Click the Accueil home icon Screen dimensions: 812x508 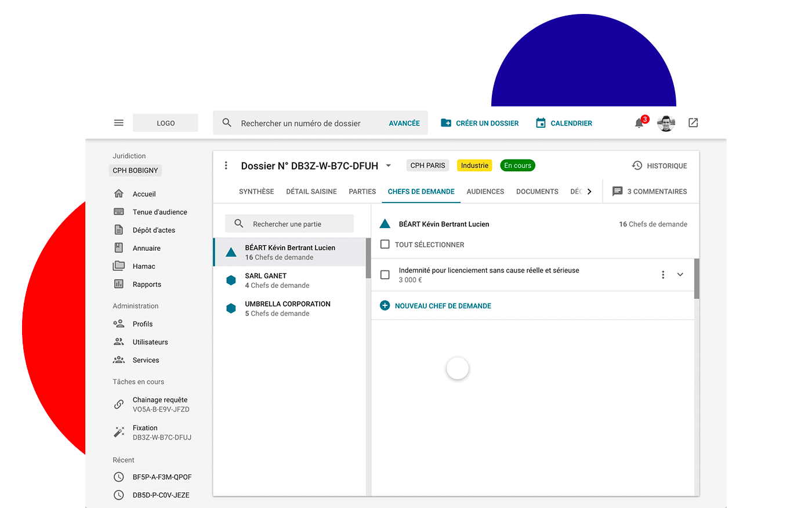(x=119, y=193)
